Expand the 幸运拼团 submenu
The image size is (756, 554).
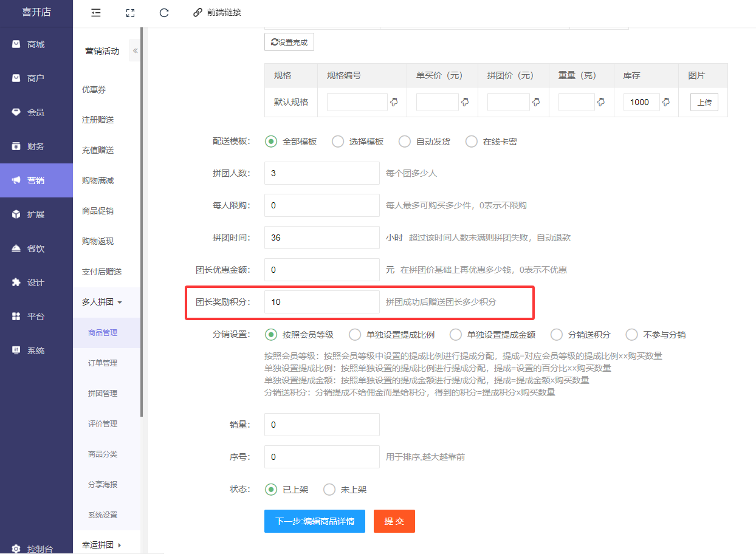102,545
